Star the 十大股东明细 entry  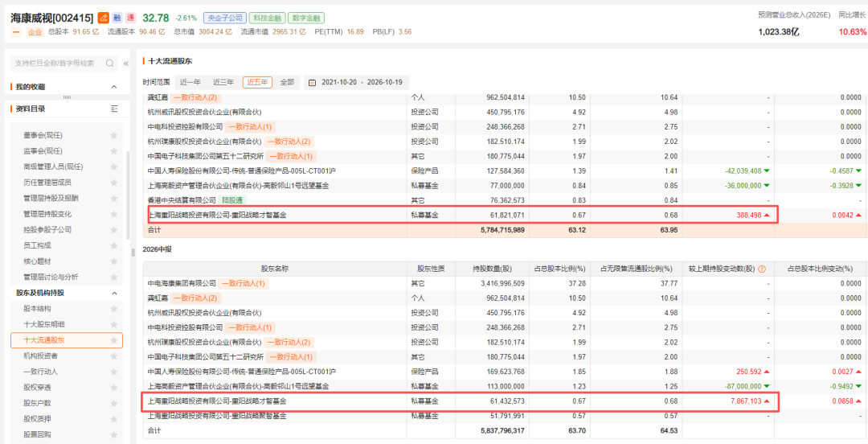pos(114,324)
